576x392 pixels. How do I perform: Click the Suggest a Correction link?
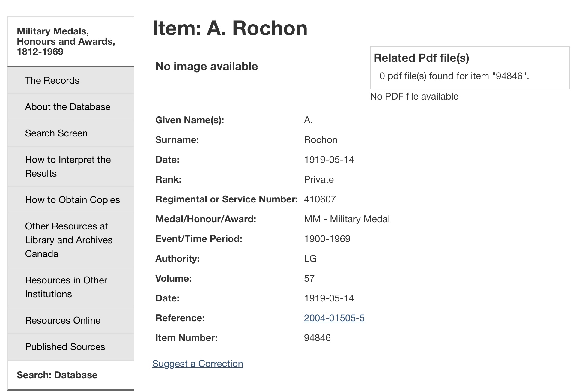tap(198, 364)
